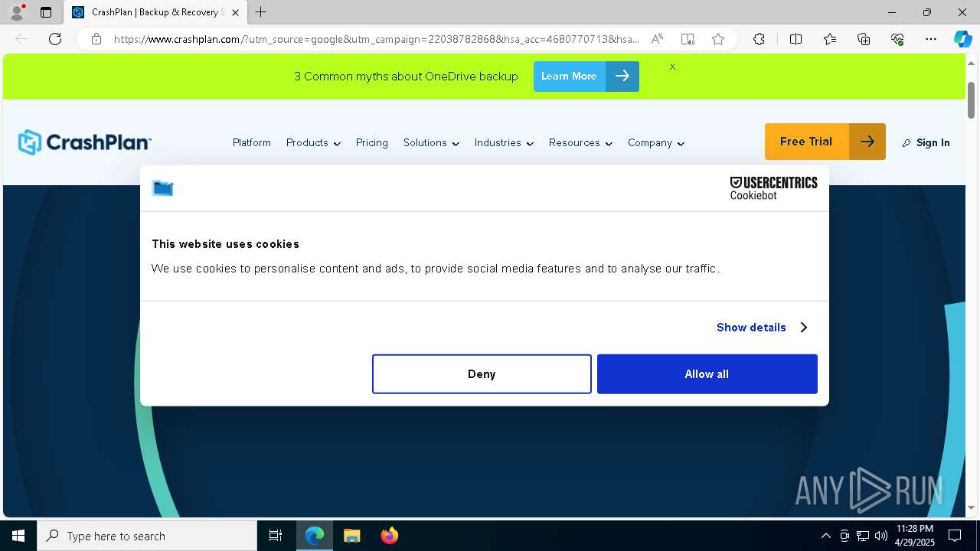Show hidden system tray icons

point(825,536)
